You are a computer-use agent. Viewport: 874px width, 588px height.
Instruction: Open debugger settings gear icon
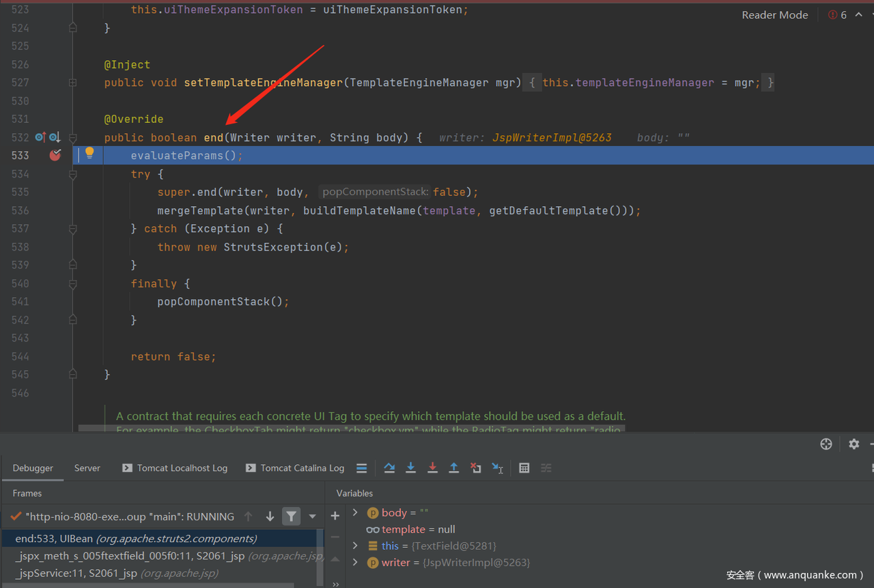(x=854, y=444)
